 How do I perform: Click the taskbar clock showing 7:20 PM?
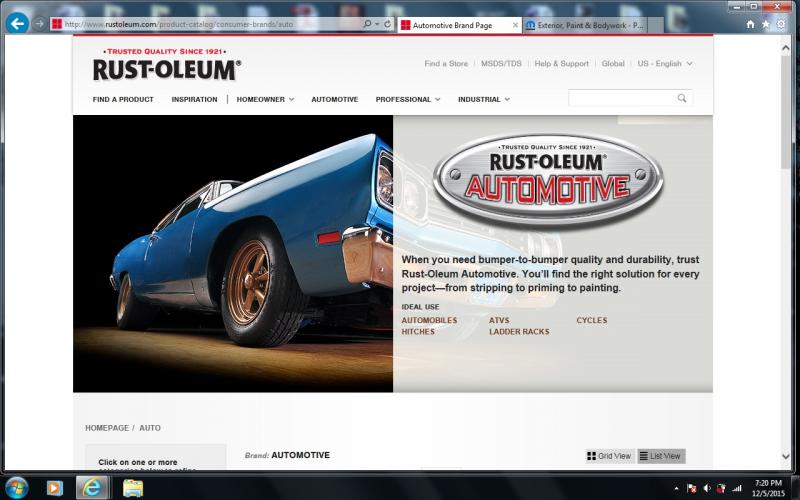(768, 488)
